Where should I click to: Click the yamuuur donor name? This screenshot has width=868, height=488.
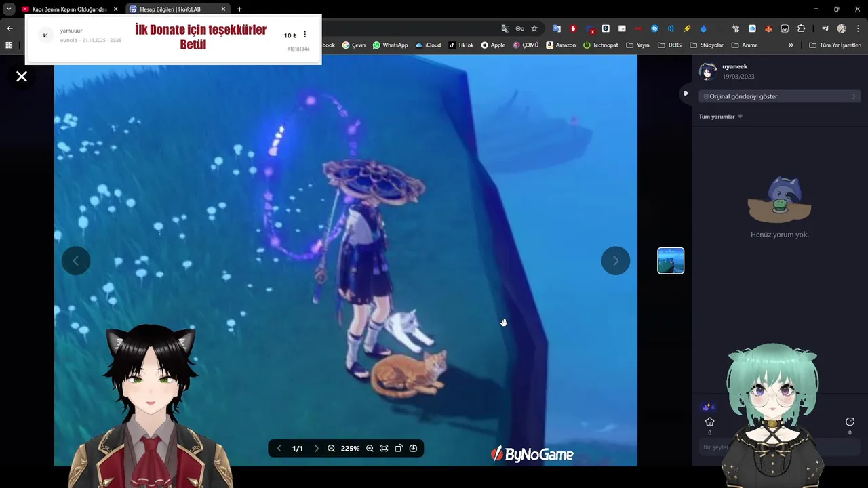pyautogui.click(x=71, y=30)
